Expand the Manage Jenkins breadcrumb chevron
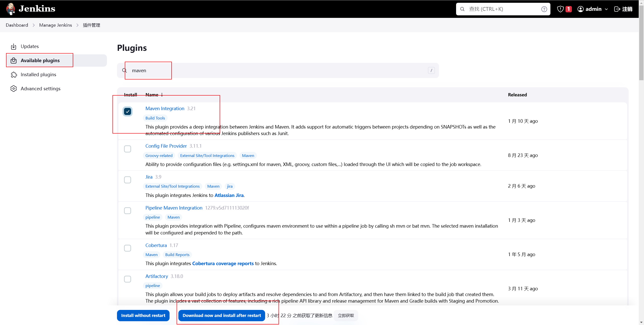 [x=77, y=25]
